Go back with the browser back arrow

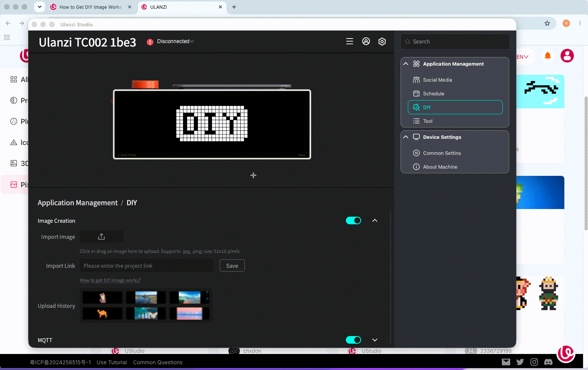tap(8, 23)
